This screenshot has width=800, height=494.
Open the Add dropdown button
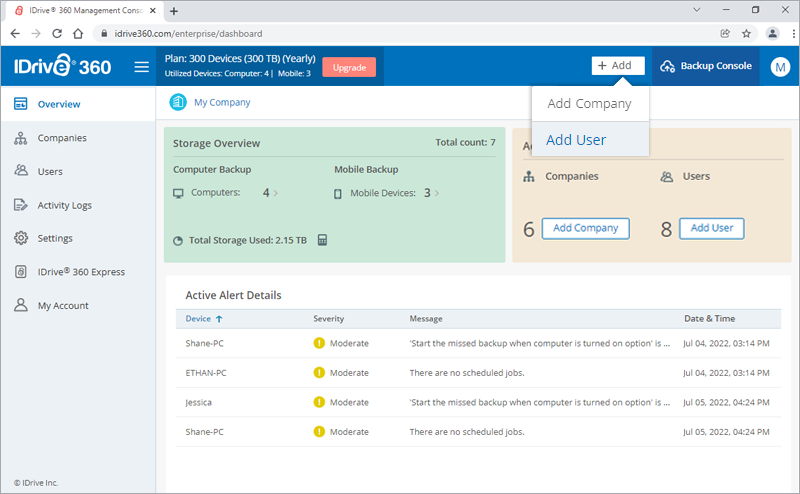click(x=618, y=66)
